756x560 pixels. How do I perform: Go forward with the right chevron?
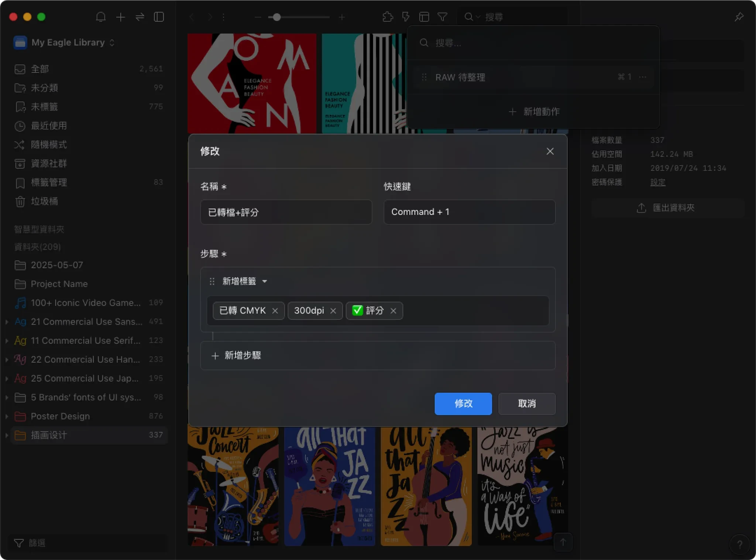point(209,17)
